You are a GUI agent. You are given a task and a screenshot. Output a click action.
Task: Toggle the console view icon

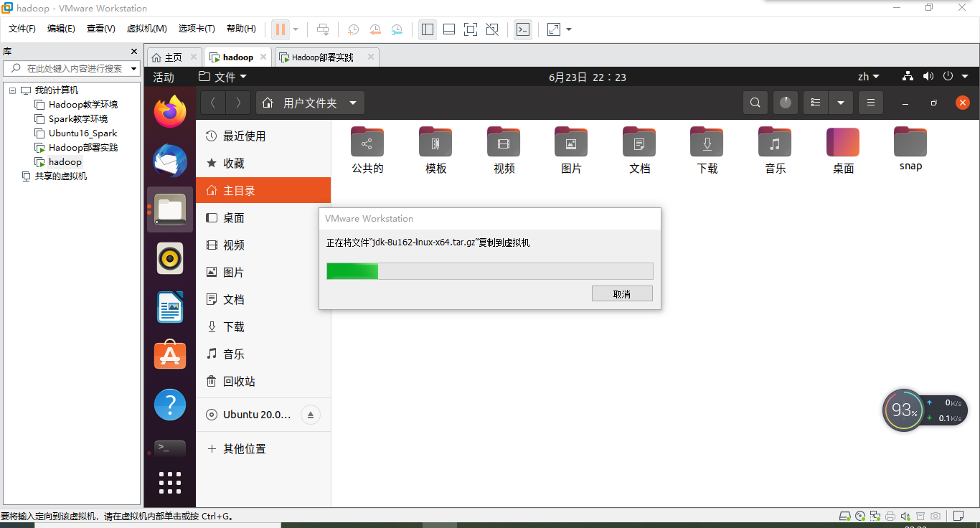[523, 29]
